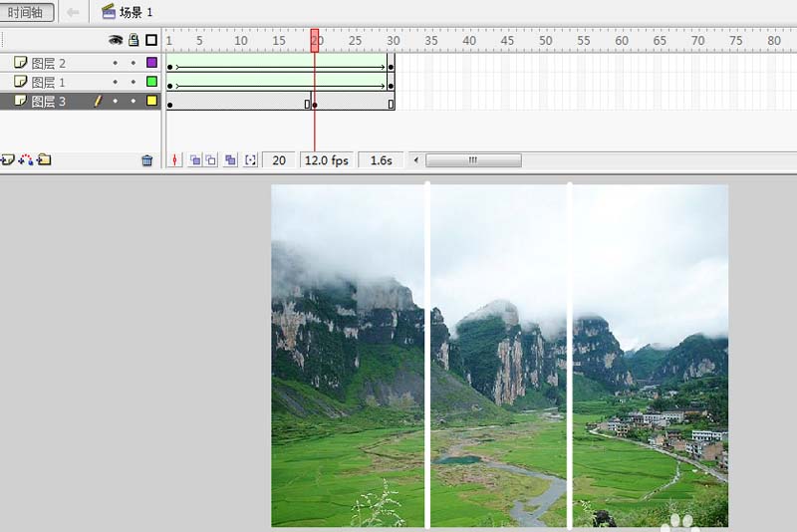Add a motion guide layer
The height and width of the screenshot is (532, 797).
click(x=26, y=159)
